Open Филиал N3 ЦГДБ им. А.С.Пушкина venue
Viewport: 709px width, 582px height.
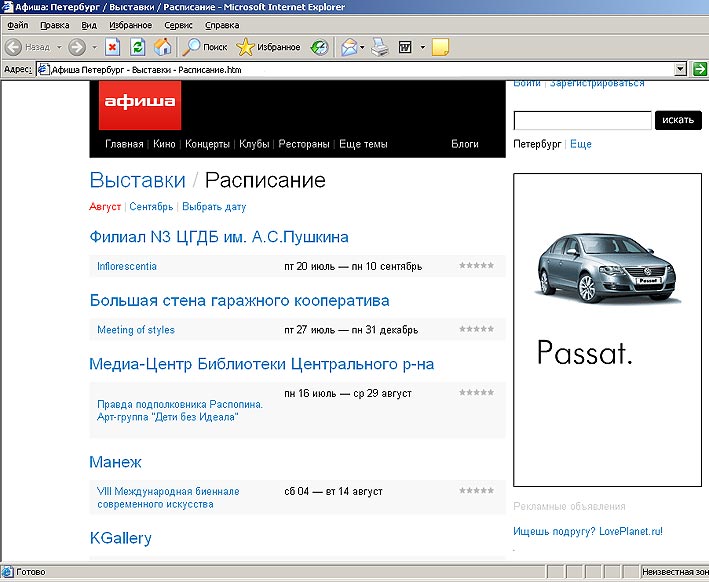coord(219,237)
